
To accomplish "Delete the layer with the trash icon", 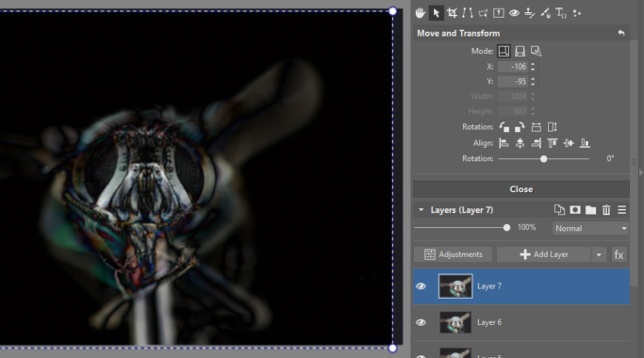I will tap(606, 210).
